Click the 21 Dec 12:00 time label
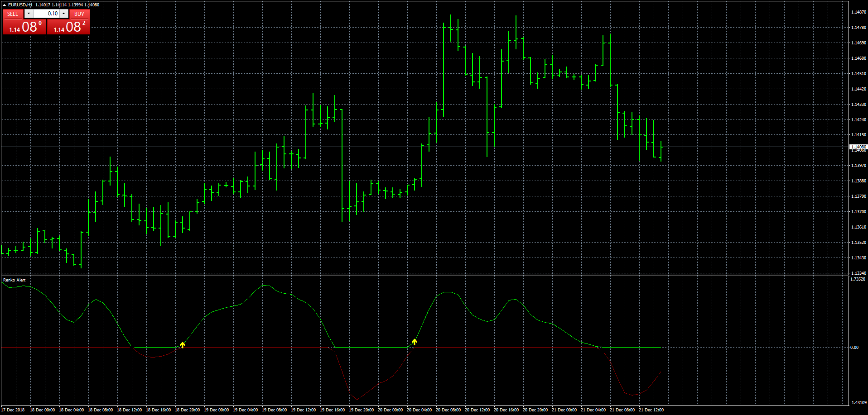This screenshot has width=868, height=415. (651, 410)
